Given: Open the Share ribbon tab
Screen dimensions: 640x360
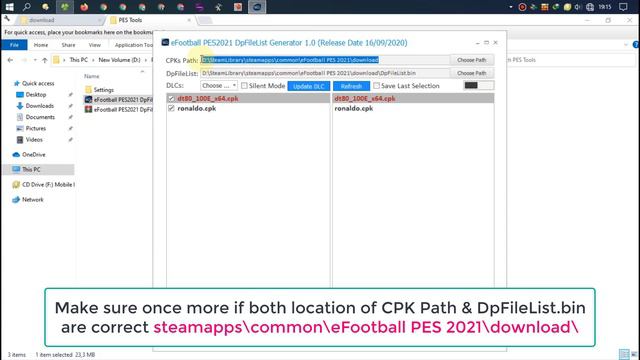Looking at the screenshot, I should pyautogui.click(x=68, y=45).
